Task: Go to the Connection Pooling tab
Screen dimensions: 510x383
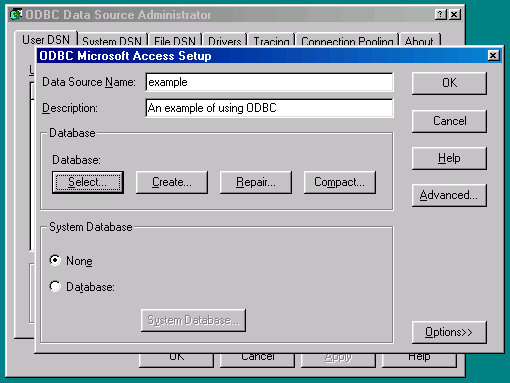Action: (x=347, y=41)
